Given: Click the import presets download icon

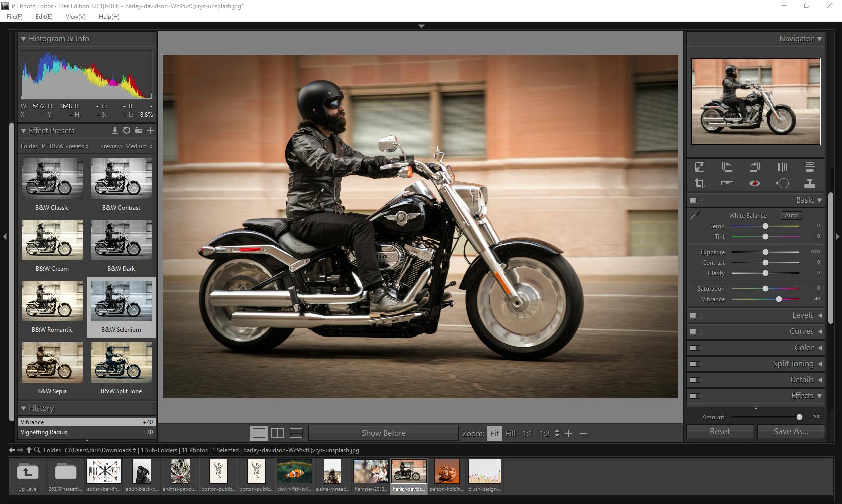Looking at the screenshot, I should 114,130.
